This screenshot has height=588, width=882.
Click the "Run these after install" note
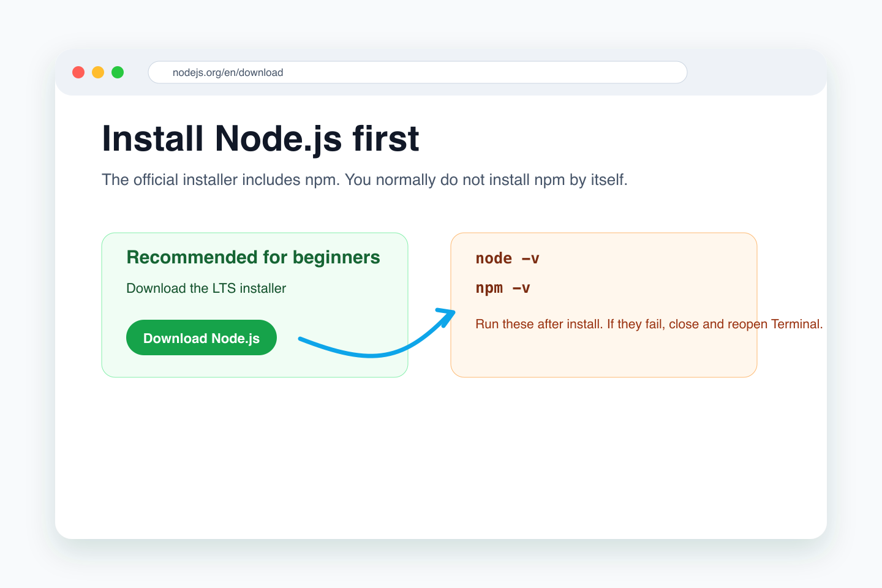click(x=649, y=324)
